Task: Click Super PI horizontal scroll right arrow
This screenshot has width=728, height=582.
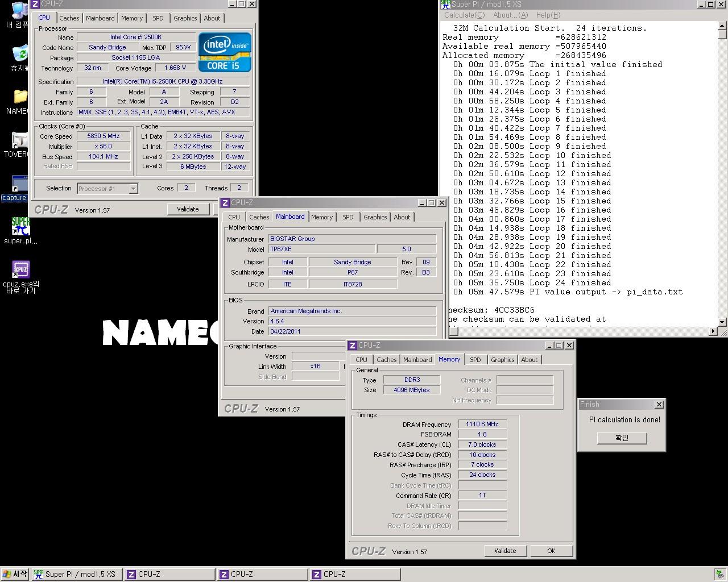Action: click(713, 331)
